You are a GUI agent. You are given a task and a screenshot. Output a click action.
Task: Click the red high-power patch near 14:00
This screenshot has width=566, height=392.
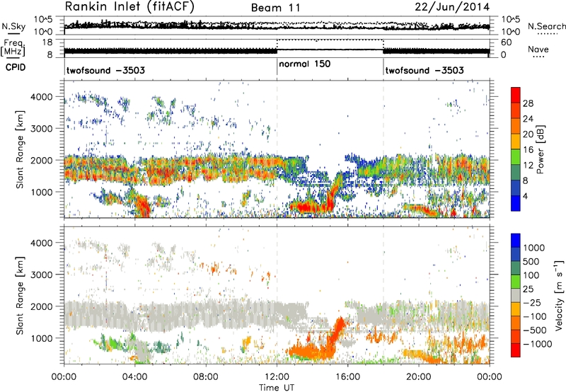[x=308, y=207]
